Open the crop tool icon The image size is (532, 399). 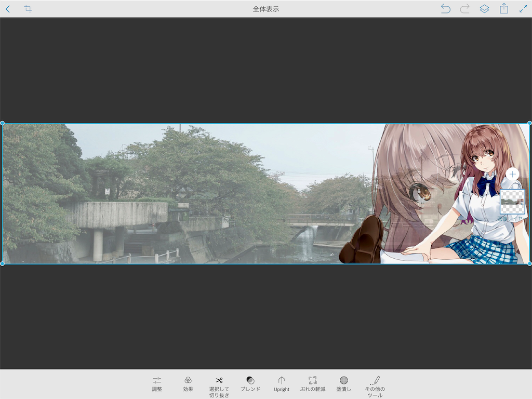click(x=28, y=9)
